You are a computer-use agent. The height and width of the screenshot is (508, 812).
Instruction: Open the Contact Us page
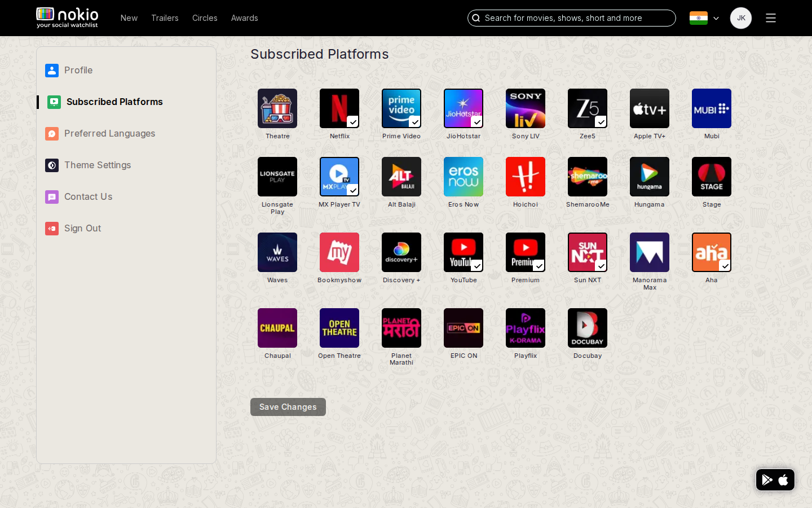click(79, 197)
